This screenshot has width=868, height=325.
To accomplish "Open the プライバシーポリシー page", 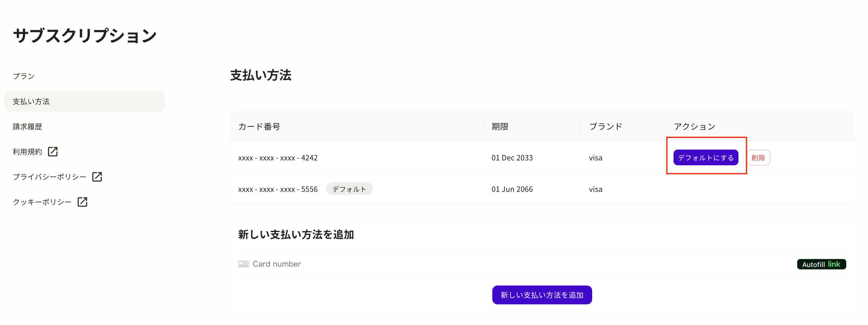I will [x=49, y=176].
